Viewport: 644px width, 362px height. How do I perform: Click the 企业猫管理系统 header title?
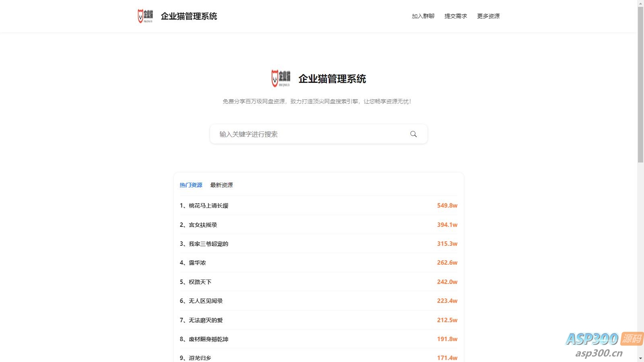[189, 16]
